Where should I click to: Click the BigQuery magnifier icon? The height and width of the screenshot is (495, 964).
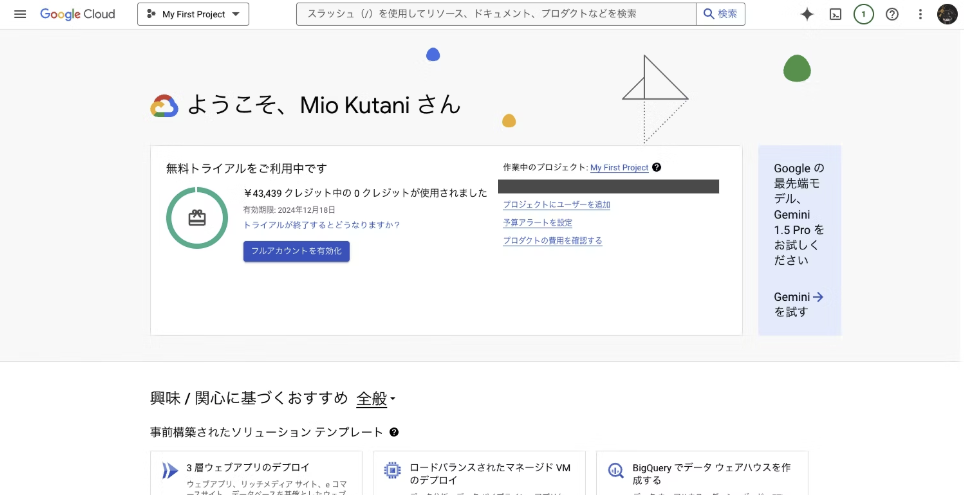615,471
